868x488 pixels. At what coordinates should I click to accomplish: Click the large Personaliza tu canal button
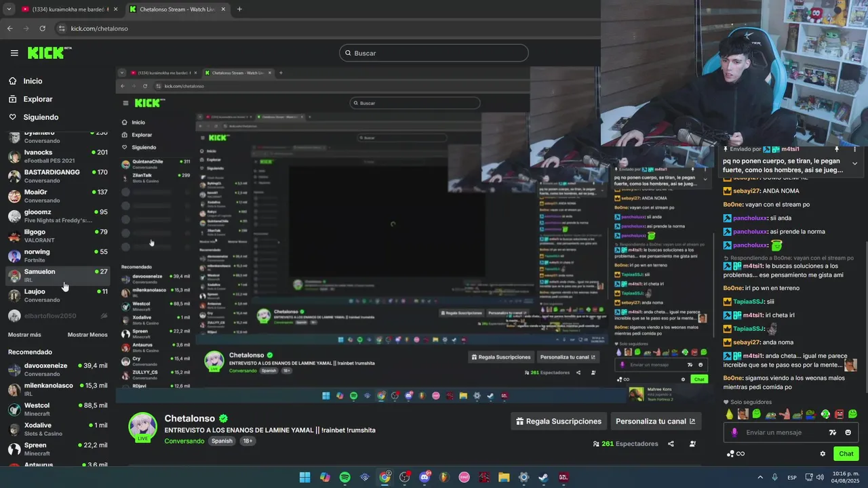point(655,421)
